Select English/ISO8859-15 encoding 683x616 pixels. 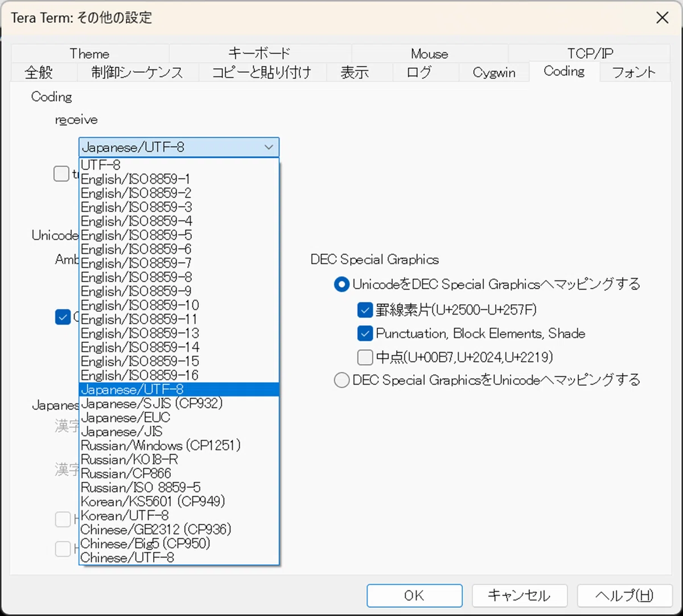click(x=179, y=361)
